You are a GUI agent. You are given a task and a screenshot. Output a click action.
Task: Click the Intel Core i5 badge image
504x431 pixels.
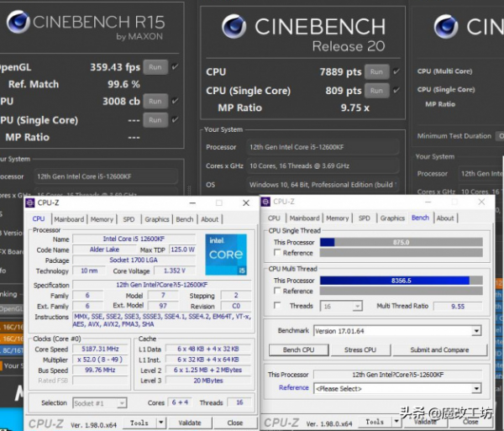[225, 254]
